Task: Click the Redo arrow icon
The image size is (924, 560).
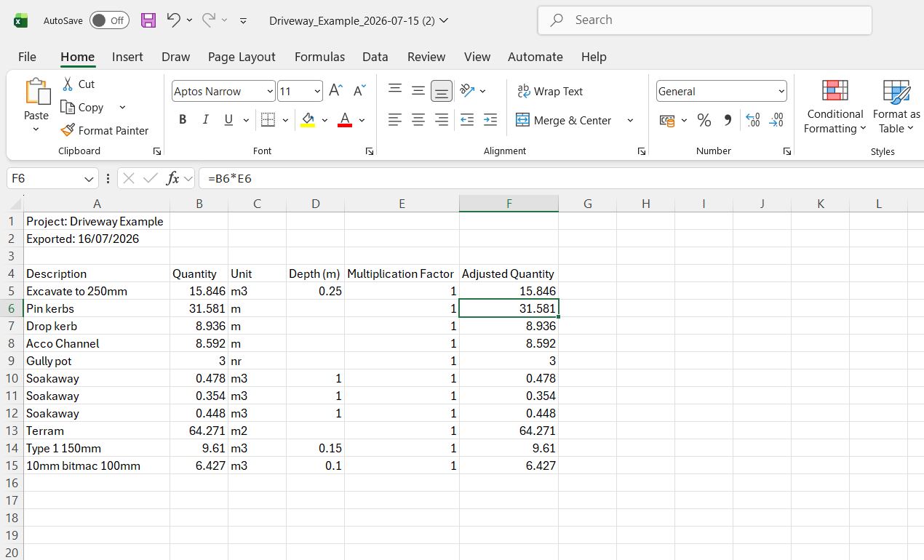Action: click(208, 20)
